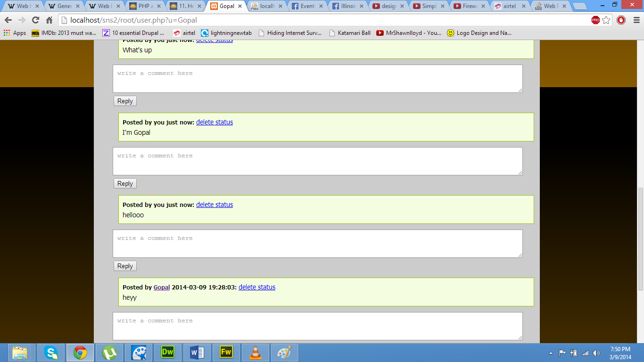Open File Explorer from taskbar
The width and height of the screenshot is (644, 362).
click(x=19, y=353)
